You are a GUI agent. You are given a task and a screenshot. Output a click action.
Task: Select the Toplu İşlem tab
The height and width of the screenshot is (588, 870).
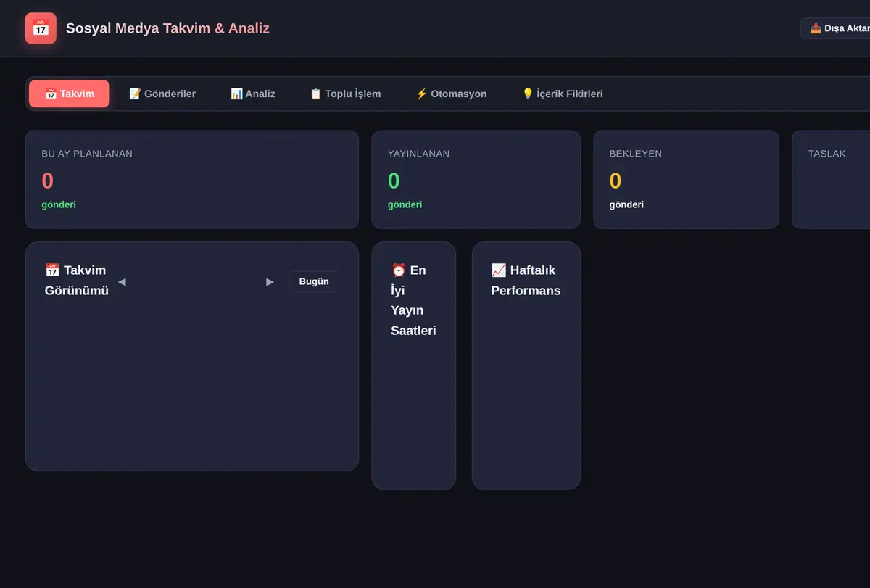[345, 94]
